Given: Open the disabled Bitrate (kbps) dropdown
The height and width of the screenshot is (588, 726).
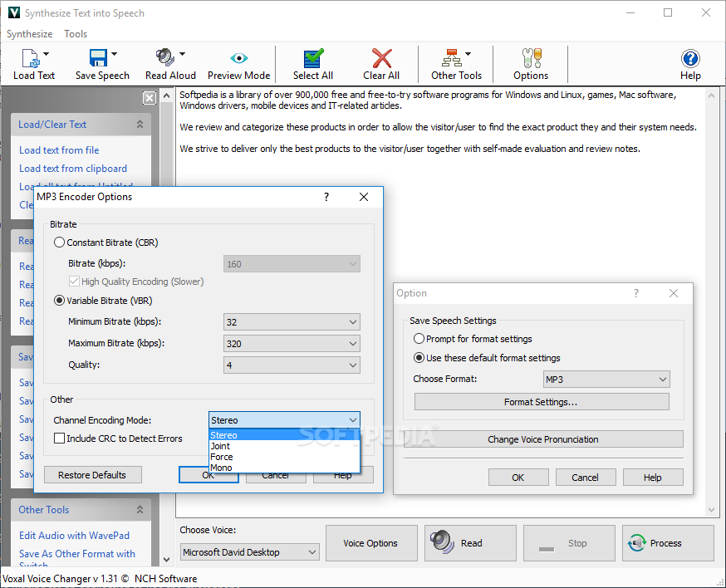Looking at the screenshot, I should pos(292,264).
